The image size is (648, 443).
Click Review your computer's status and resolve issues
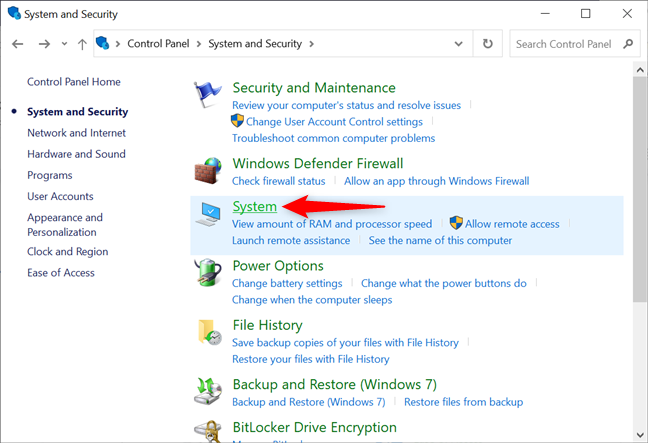(346, 105)
